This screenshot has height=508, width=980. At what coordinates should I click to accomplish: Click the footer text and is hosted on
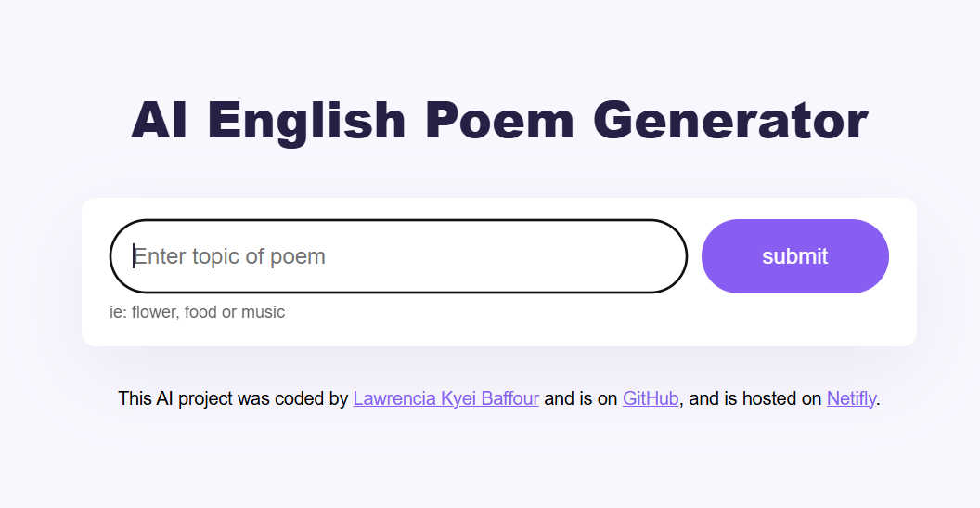click(x=755, y=399)
